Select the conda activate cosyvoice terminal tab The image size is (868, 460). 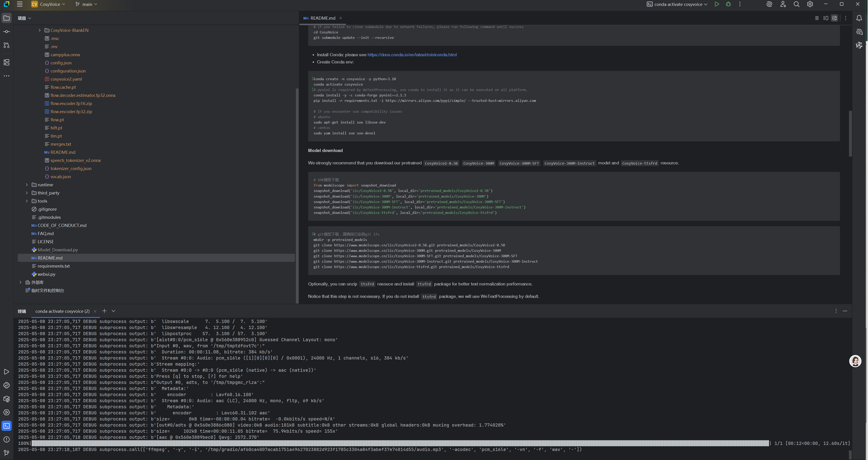pyautogui.click(x=62, y=311)
